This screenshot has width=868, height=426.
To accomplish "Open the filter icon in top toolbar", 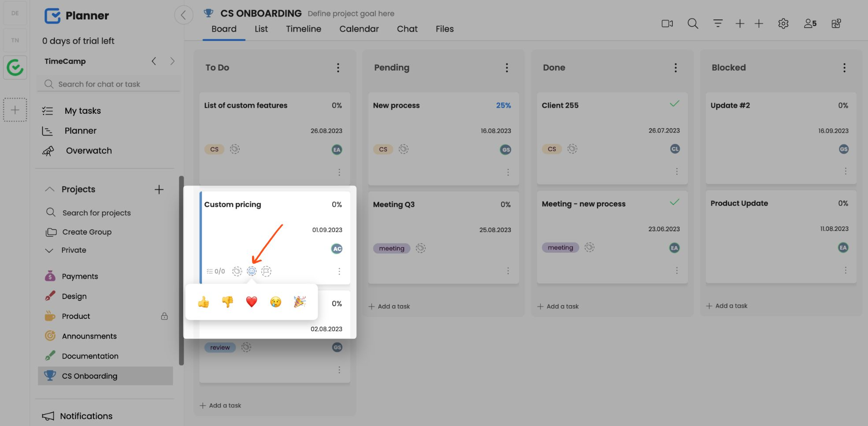I will [718, 23].
